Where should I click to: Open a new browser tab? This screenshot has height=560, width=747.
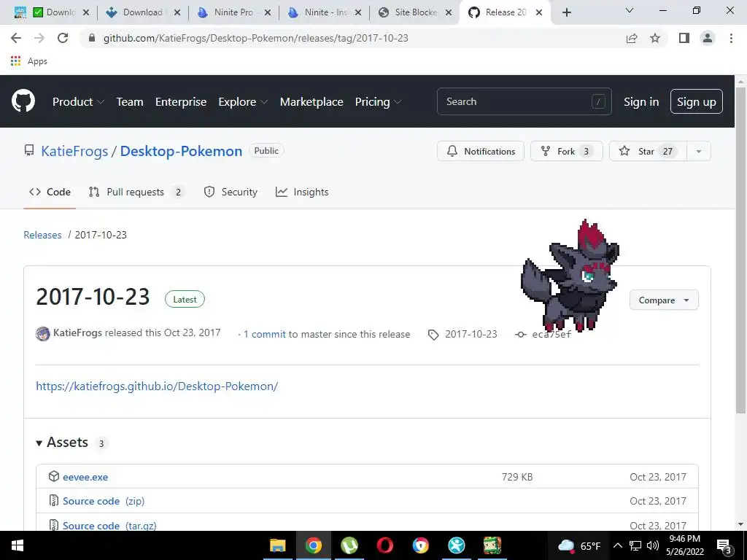click(x=566, y=12)
